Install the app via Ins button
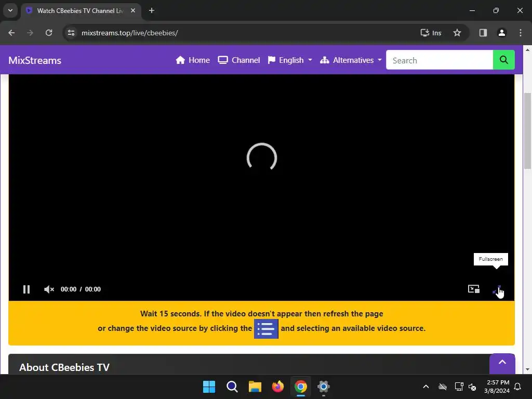Viewport: 532px width, 399px height. pos(431,33)
